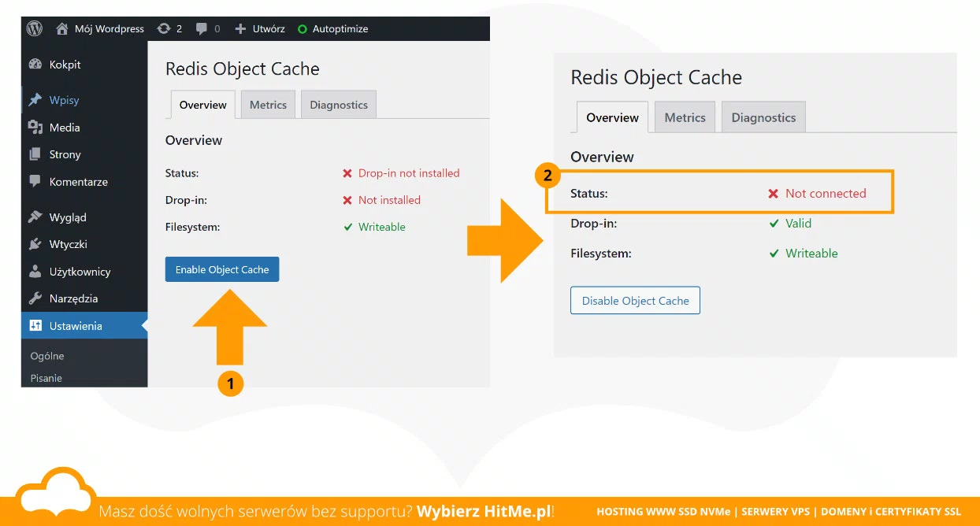
Task: Click the updates icon showing 2
Action: (163, 28)
